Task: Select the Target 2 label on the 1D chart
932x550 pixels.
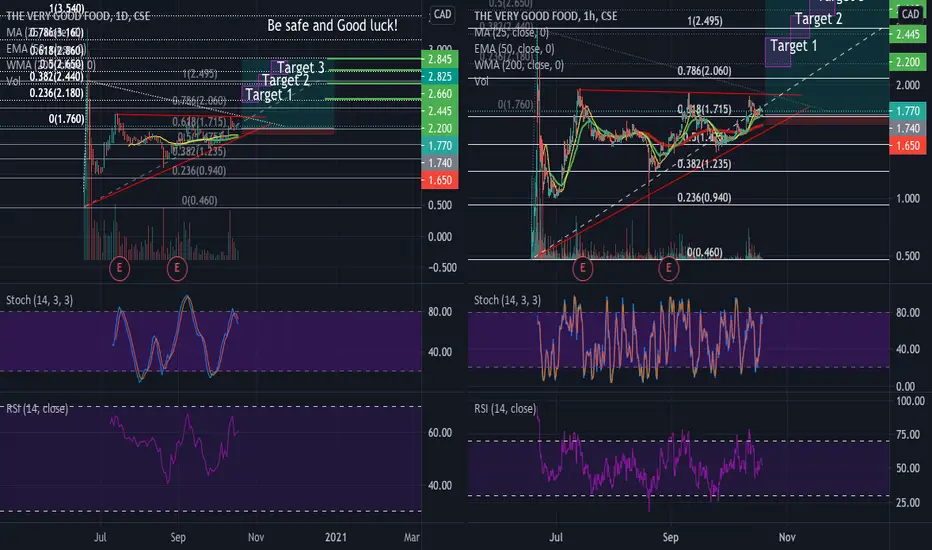Action: (286, 80)
